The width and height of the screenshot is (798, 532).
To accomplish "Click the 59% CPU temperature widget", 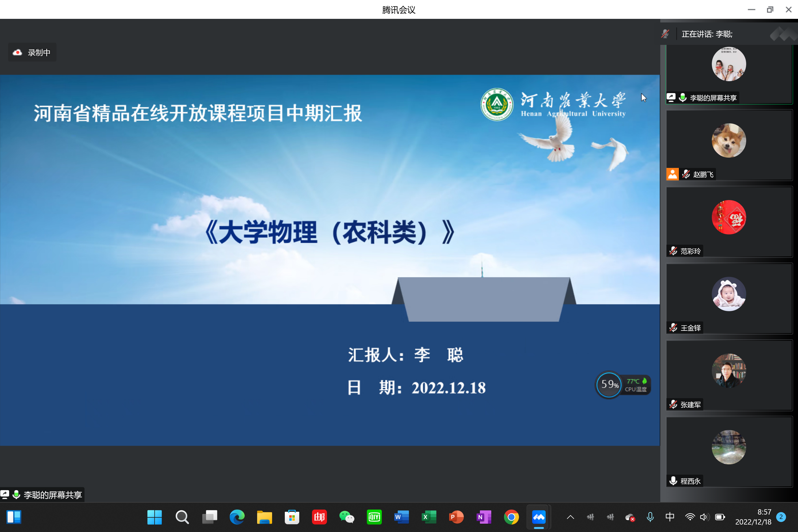I will pyautogui.click(x=623, y=384).
